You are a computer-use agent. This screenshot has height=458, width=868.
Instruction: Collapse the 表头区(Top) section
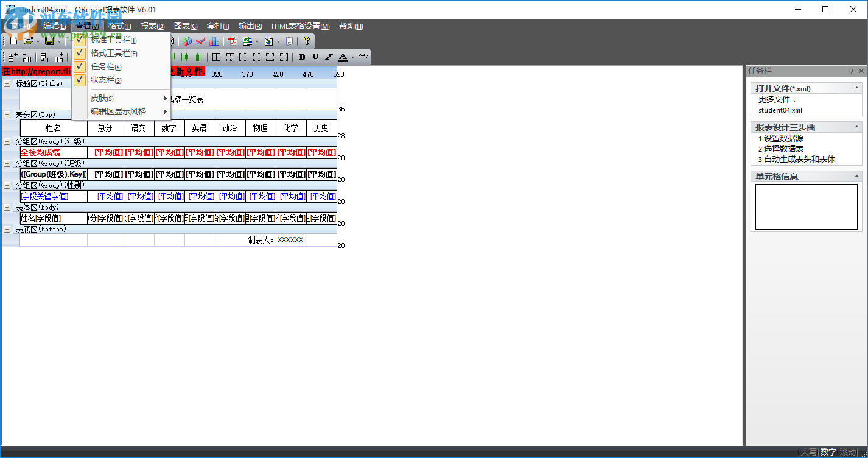[7, 114]
